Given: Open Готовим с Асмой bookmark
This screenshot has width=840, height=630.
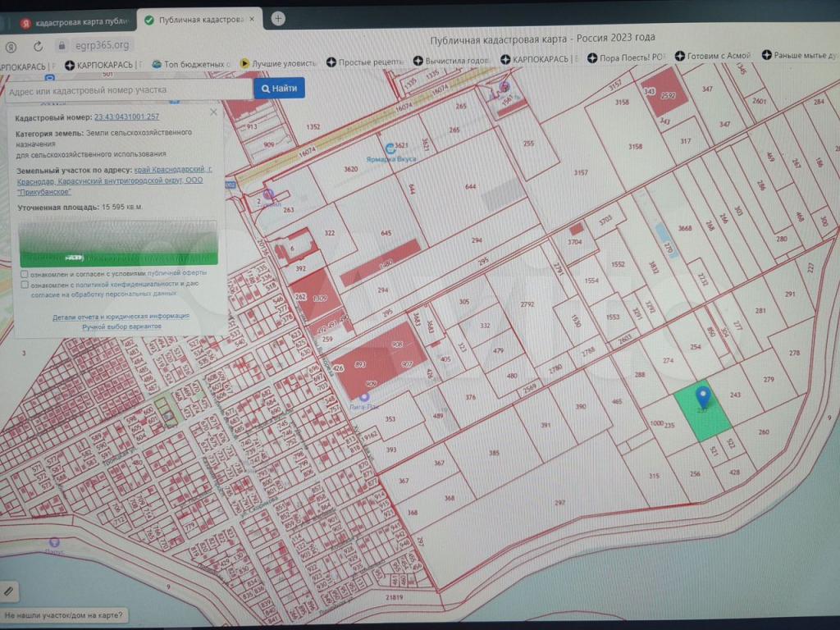Looking at the screenshot, I should coord(714,56).
